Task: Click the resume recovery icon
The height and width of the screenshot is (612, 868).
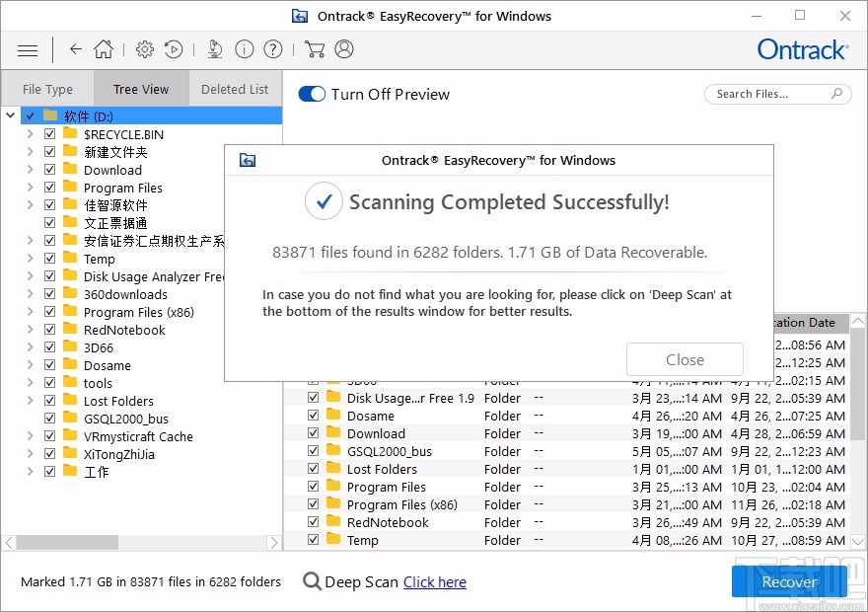Action: [x=174, y=49]
